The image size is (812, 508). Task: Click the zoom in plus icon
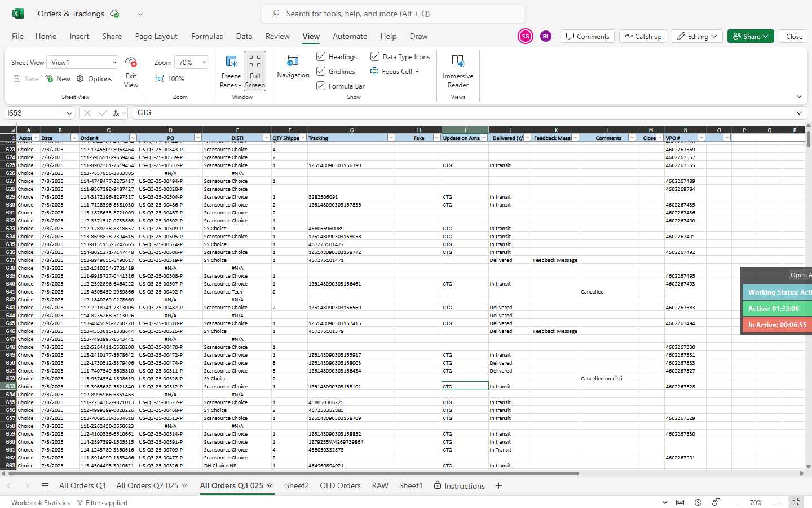[778, 502]
